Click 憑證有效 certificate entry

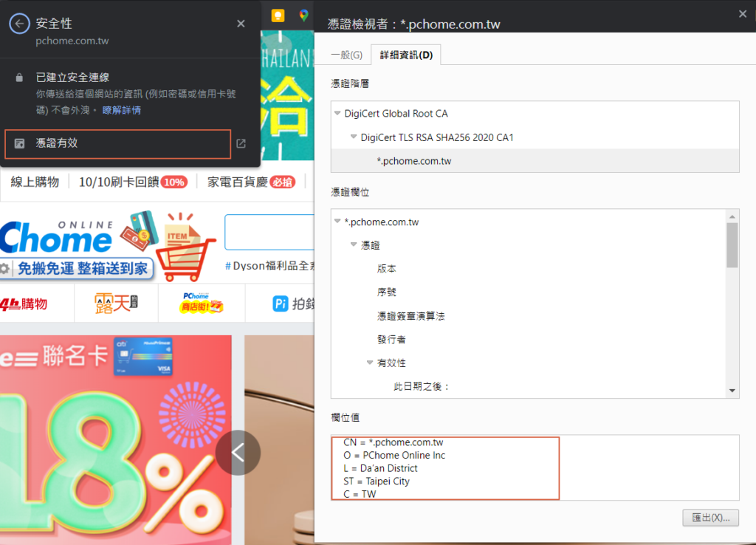117,144
